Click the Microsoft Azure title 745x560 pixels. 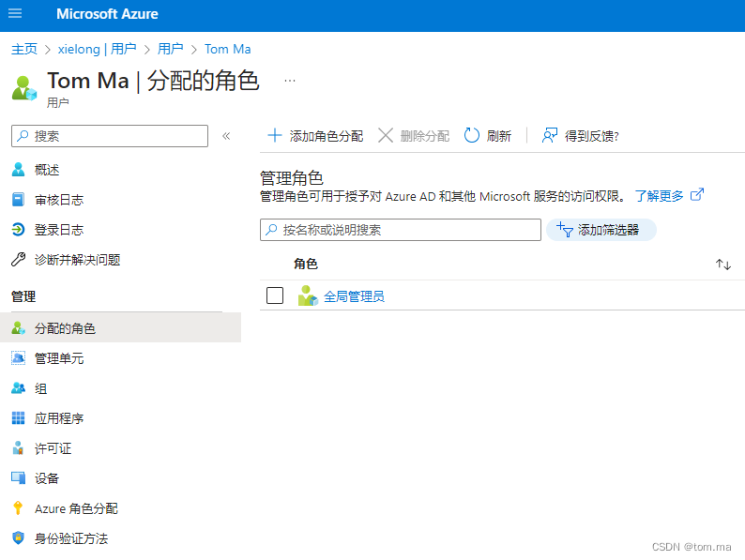tap(107, 14)
